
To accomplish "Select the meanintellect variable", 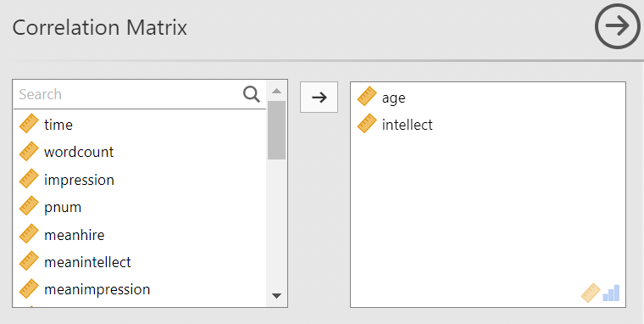I will coord(140,262).
